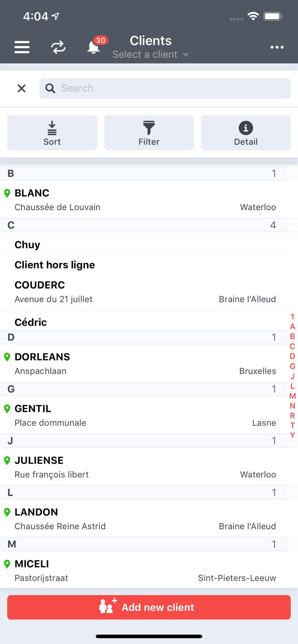Open the Sort options
Viewport: 298px width, 644px height.
click(52, 133)
